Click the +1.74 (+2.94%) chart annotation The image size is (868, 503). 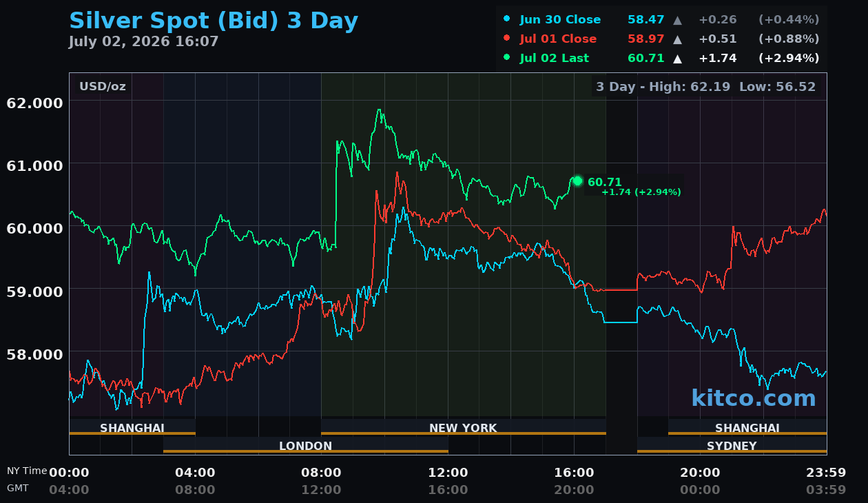coord(641,192)
